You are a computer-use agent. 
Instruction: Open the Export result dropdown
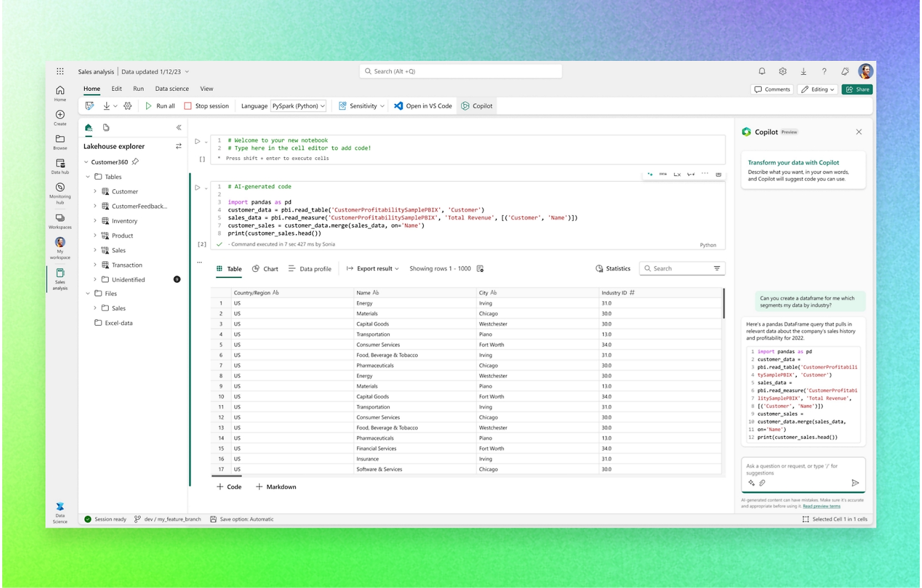pos(372,269)
